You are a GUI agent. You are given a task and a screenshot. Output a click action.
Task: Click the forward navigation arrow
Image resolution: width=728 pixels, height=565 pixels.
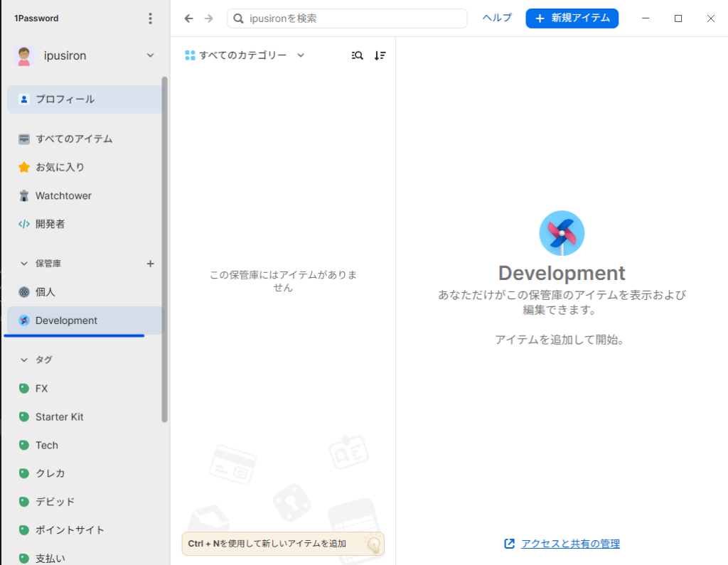click(x=208, y=18)
